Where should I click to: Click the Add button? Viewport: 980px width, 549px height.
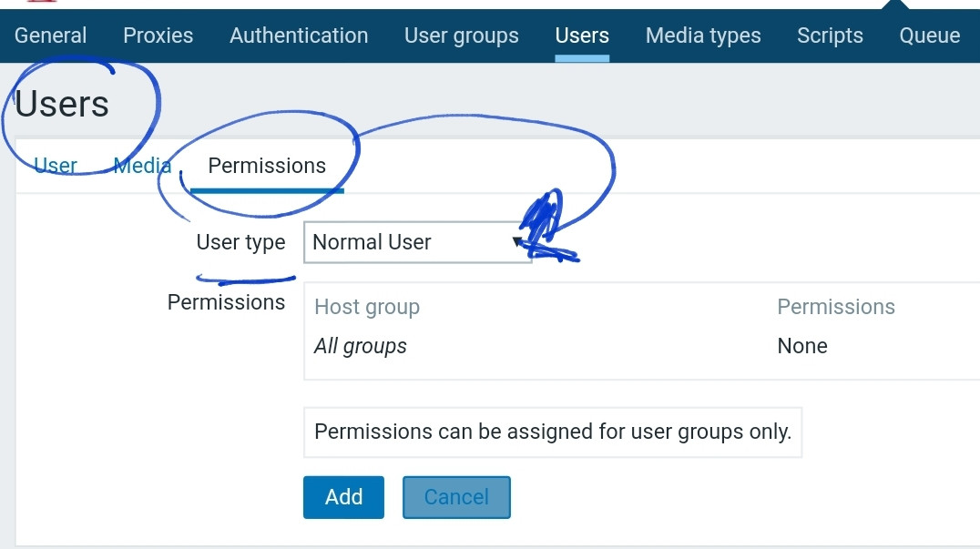click(343, 497)
